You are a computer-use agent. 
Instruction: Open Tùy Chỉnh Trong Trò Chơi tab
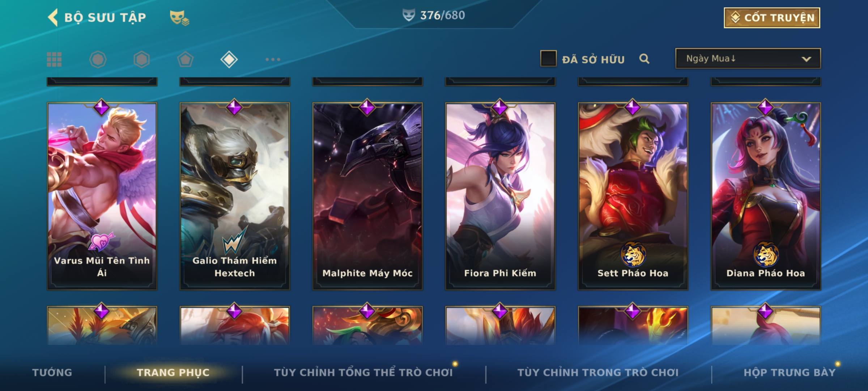pos(598,372)
